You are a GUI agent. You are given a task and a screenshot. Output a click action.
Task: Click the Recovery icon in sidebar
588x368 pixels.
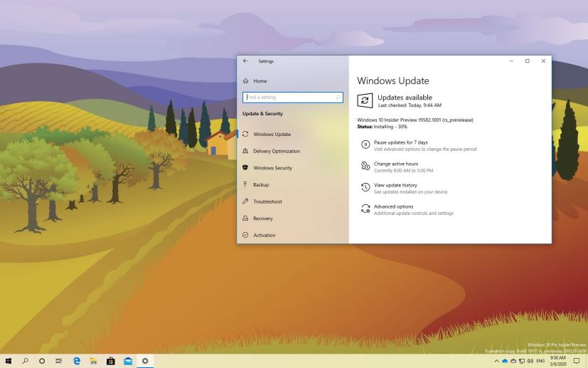pos(245,219)
